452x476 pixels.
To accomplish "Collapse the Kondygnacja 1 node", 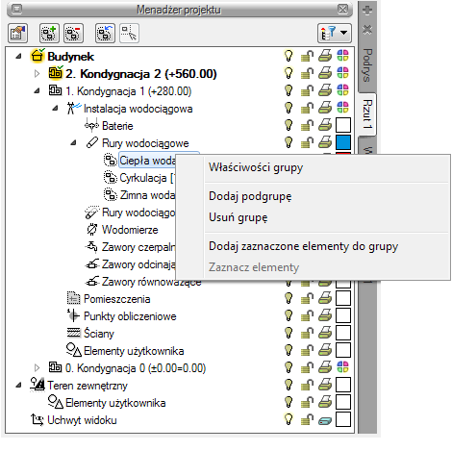I will point(37,91).
